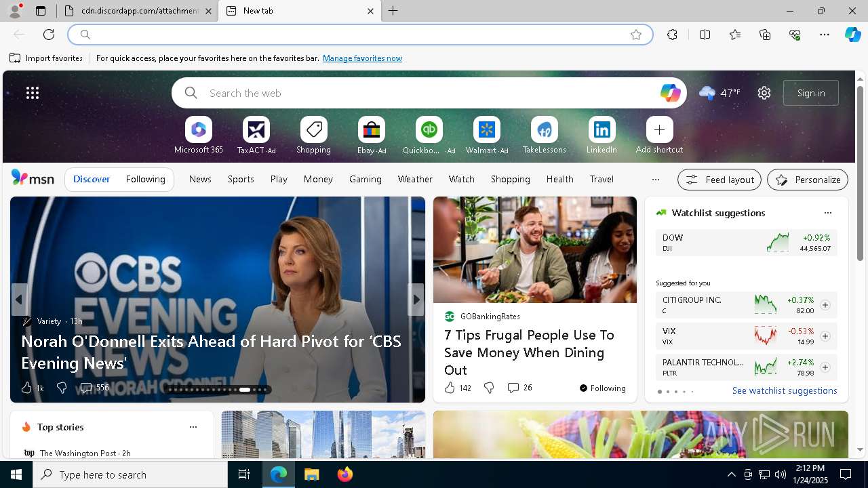Open Tab actions menu icon
Screen dimensions: 868x488
(x=41, y=11)
